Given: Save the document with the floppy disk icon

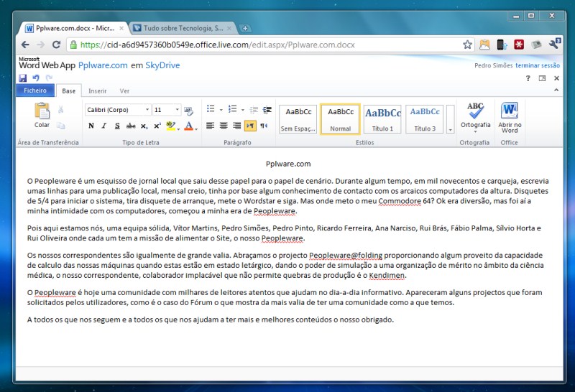Looking at the screenshot, I should 23,78.
